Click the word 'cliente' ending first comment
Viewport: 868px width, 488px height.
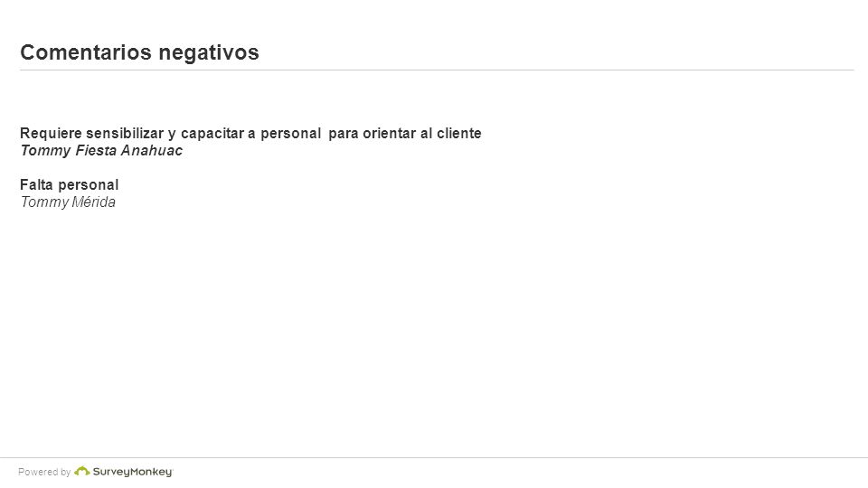click(459, 134)
